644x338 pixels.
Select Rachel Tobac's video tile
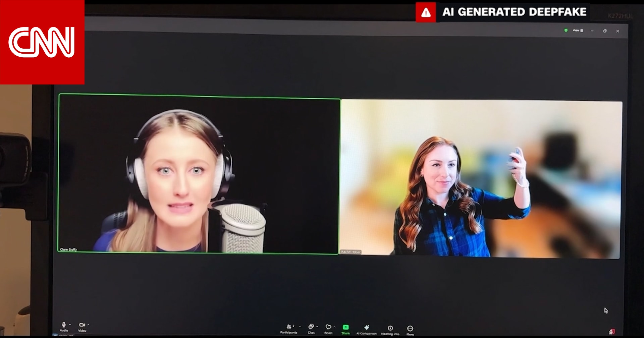(x=481, y=179)
